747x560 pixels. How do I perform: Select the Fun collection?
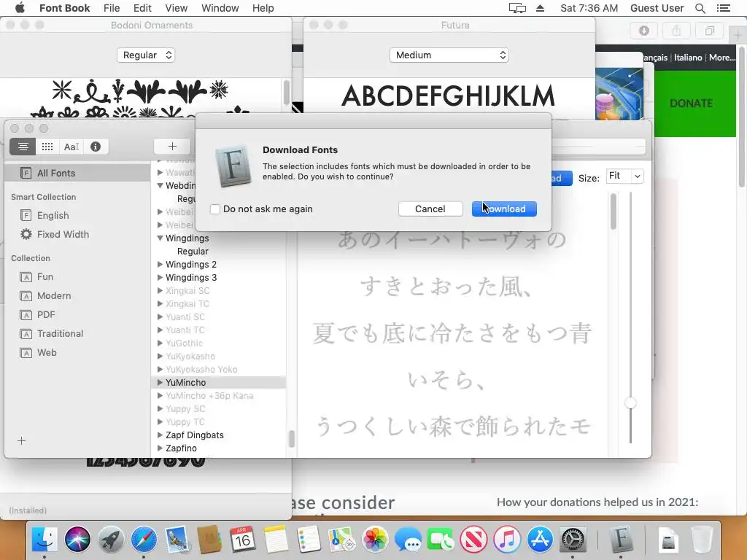(x=45, y=276)
